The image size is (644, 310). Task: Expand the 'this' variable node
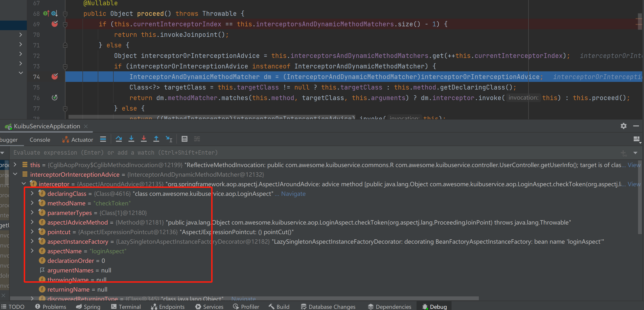(x=15, y=165)
